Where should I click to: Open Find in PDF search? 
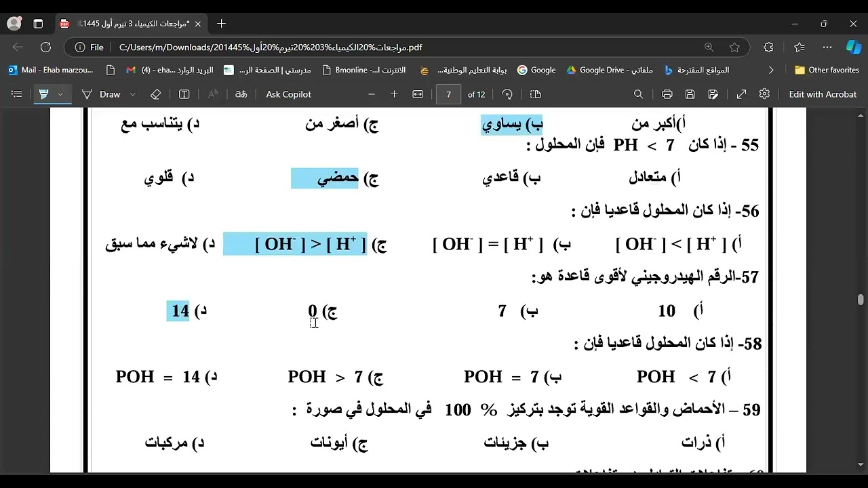(x=638, y=94)
